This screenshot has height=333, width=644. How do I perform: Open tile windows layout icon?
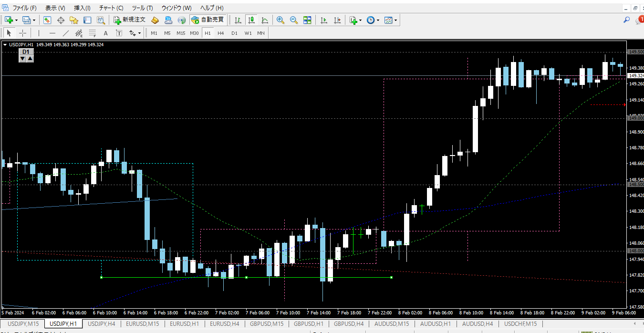(x=307, y=20)
